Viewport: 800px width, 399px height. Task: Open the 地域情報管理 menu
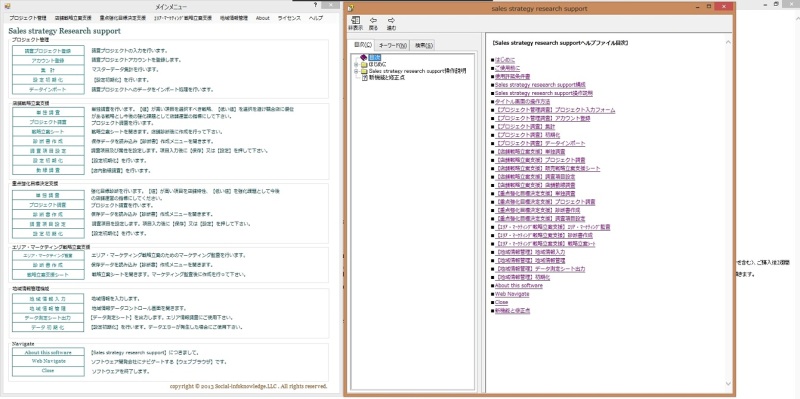(234, 18)
